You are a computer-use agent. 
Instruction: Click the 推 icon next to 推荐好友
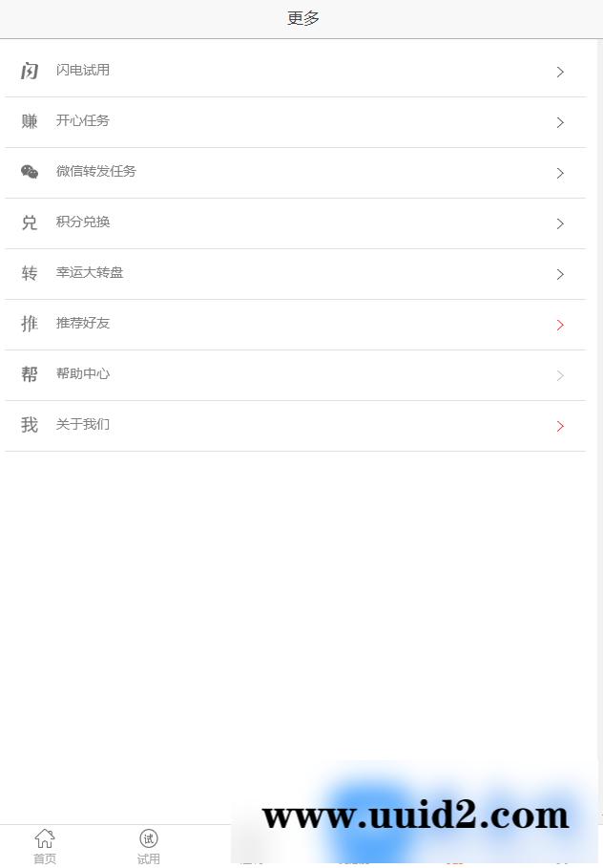tap(29, 324)
